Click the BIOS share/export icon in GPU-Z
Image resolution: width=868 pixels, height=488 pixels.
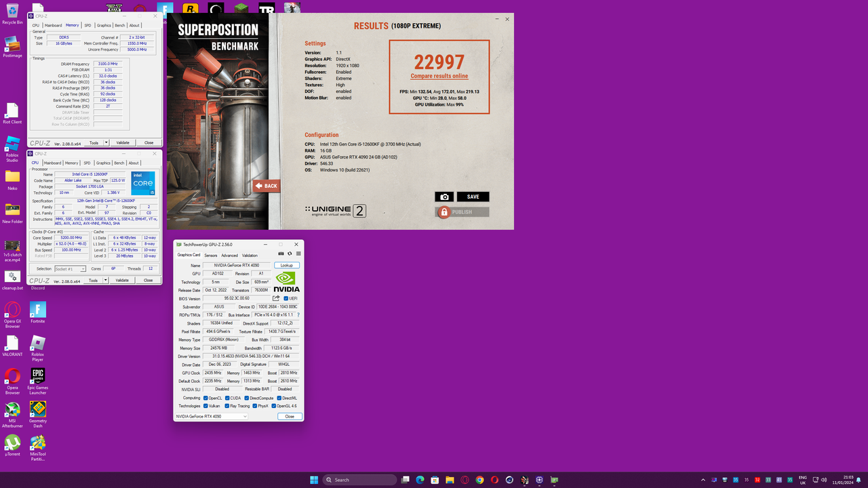tap(276, 298)
